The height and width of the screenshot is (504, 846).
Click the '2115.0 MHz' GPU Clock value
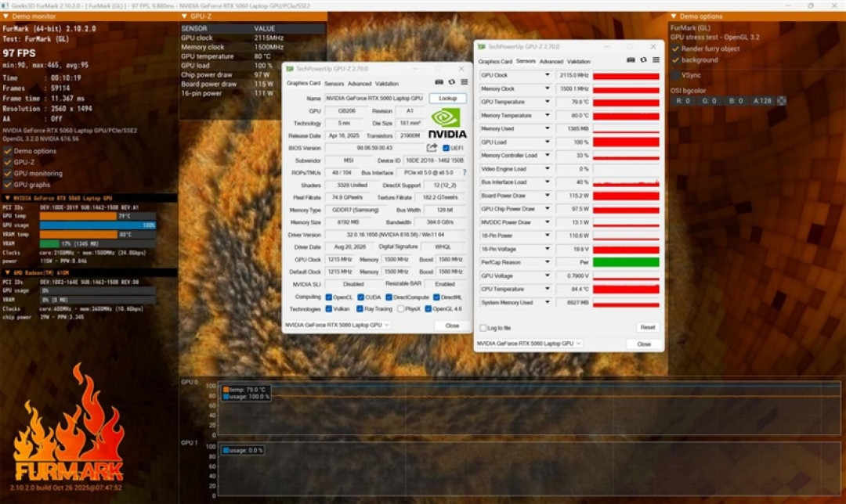click(x=574, y=75)
